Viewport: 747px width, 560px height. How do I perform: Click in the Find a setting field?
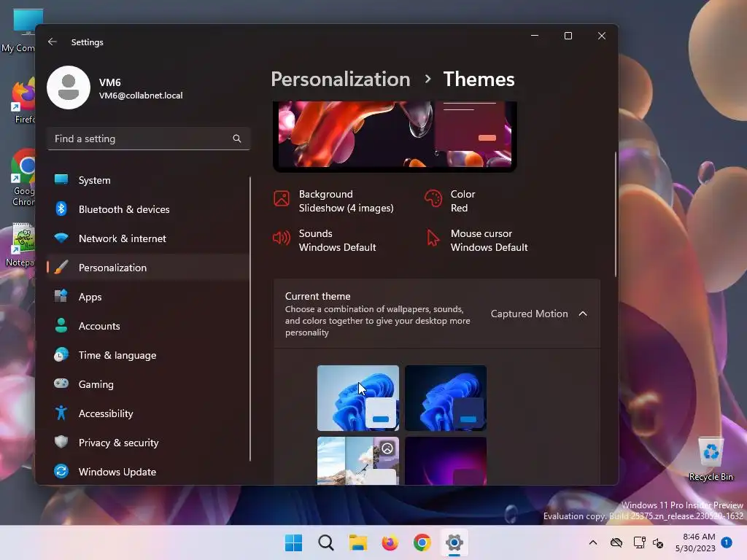tap(149, 139)
